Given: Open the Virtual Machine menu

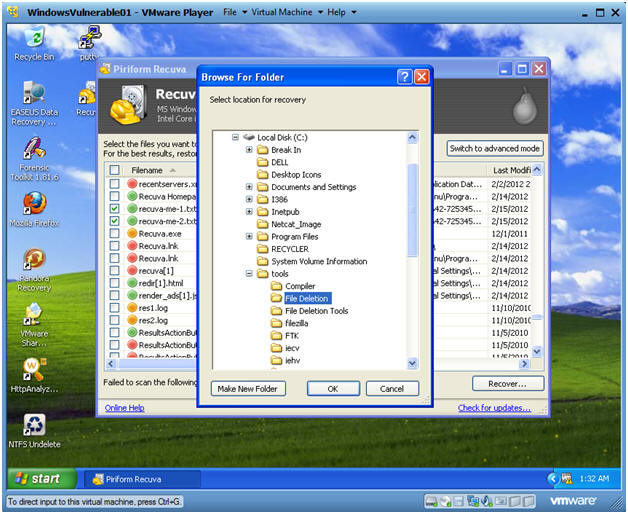Looking at the screenshot, I should 287,12.
